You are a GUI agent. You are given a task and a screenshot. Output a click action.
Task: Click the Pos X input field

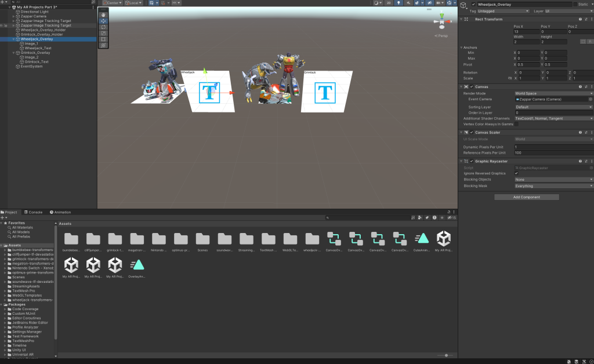[525, 32]
